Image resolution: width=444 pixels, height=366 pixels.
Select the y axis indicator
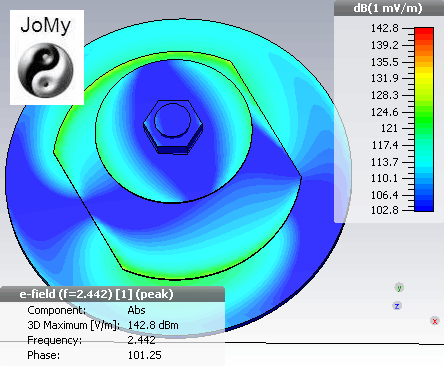399,287
